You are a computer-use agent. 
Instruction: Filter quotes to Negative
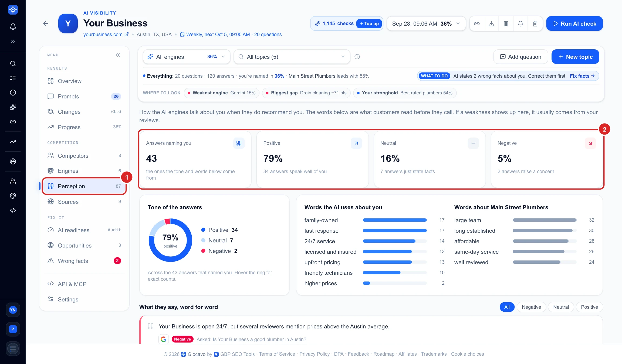click(531, 307)
